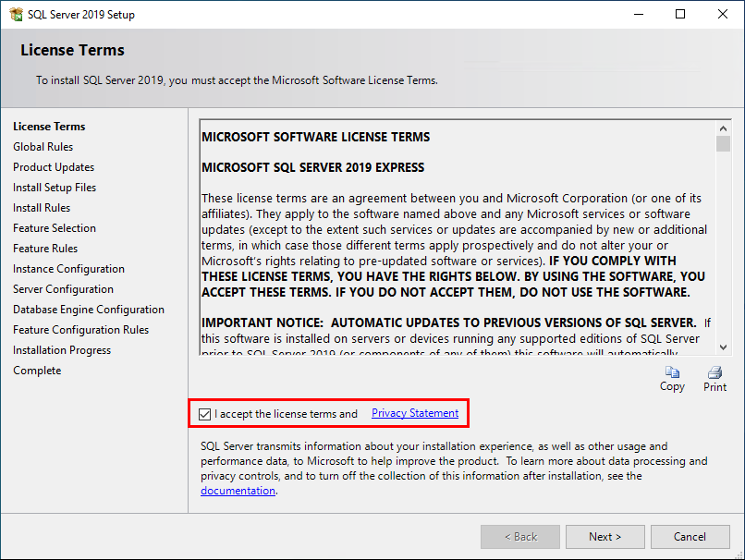Click the Copy license text icon
The height and width of the screenshot is (560, 745).
point(672,372)
